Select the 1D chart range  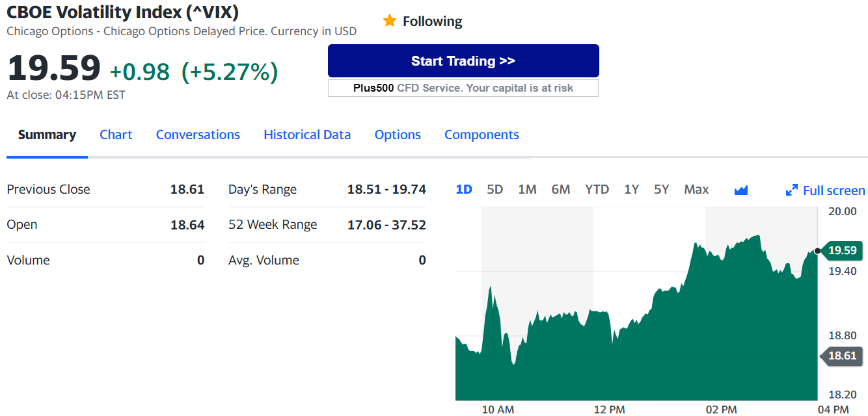(x=464, y=189)
